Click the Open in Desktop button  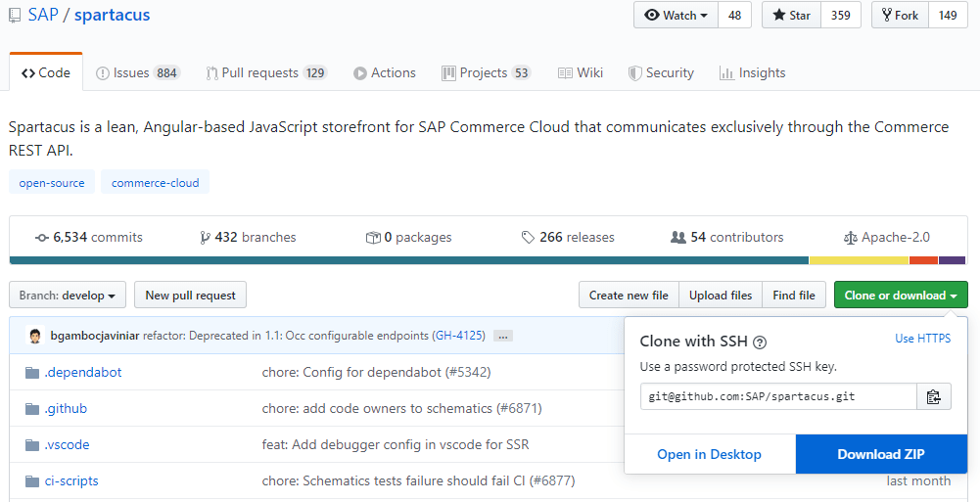point(709,454)
